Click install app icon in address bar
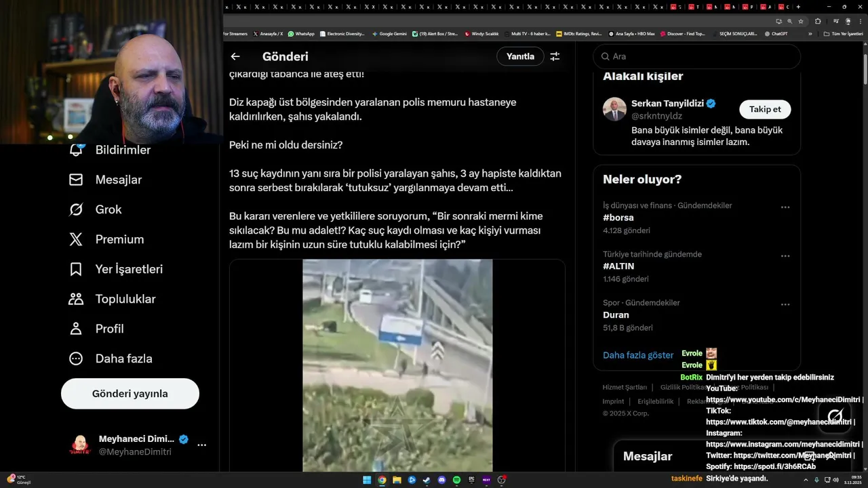Image resolution: width=868 pixels, height=488 pixels. tap(778, 21)
